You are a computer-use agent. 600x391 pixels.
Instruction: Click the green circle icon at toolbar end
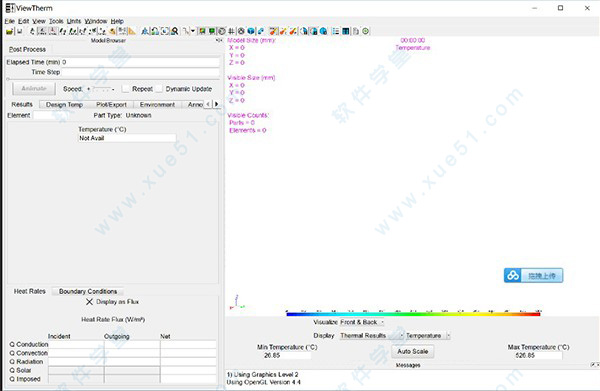(x=366, y=31)
